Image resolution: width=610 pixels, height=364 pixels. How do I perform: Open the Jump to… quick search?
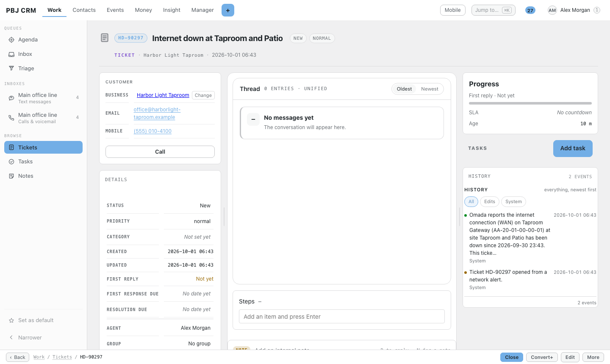(494, 10)
